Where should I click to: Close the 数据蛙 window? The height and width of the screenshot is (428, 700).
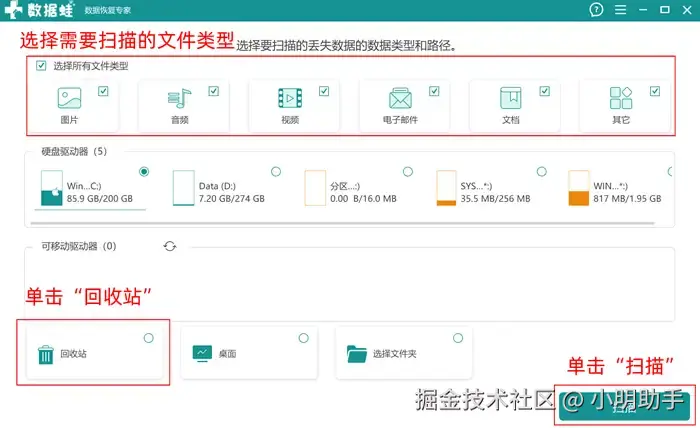687,9
